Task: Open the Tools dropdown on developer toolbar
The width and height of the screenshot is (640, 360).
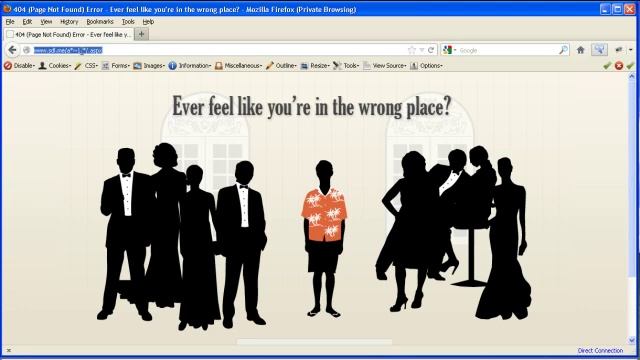Action: (x=346, y=66)
